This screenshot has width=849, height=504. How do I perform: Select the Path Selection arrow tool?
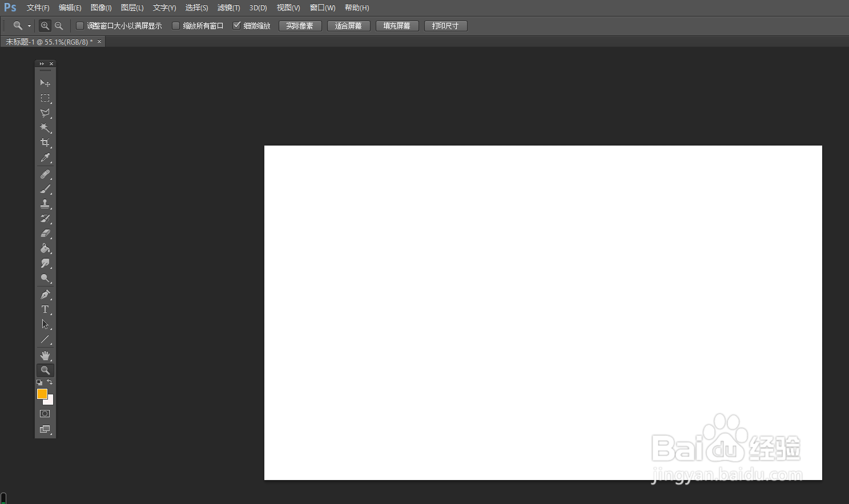pos(45,324)
